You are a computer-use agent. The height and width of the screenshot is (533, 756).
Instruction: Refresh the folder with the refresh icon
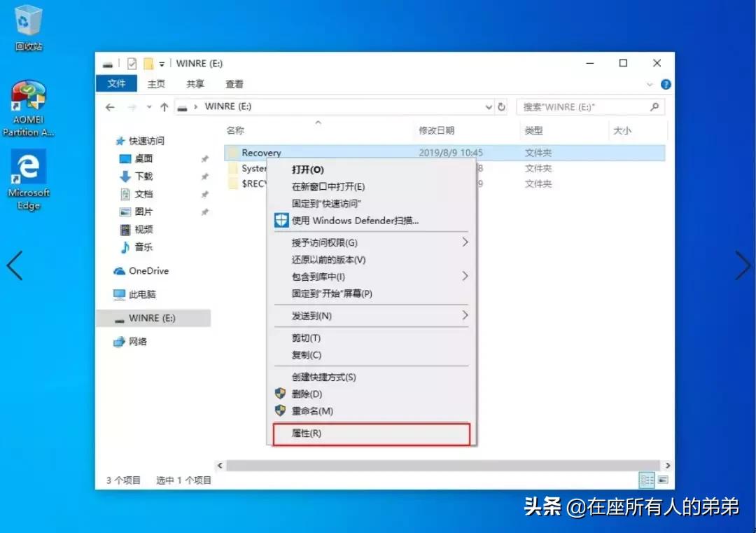click(502, 106)
